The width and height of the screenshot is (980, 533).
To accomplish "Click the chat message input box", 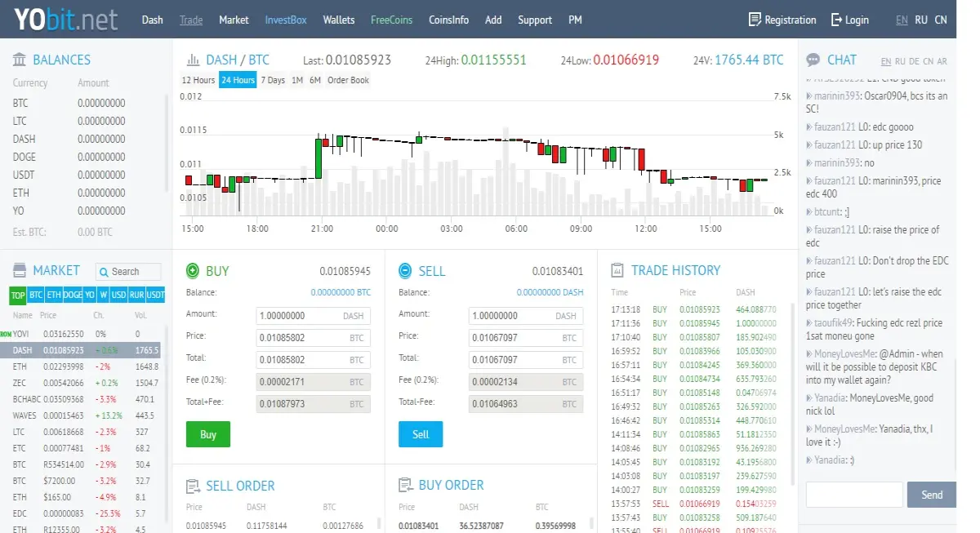I will click(854, 495).
